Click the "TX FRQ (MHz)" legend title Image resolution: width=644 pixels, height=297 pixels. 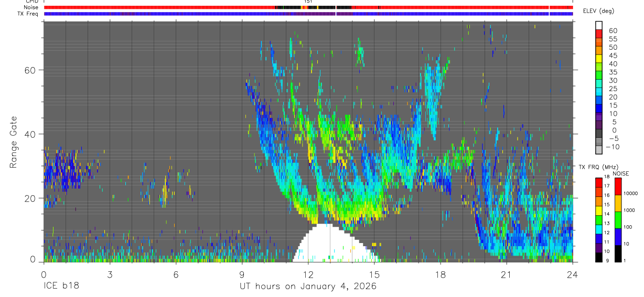pos(597,167)
